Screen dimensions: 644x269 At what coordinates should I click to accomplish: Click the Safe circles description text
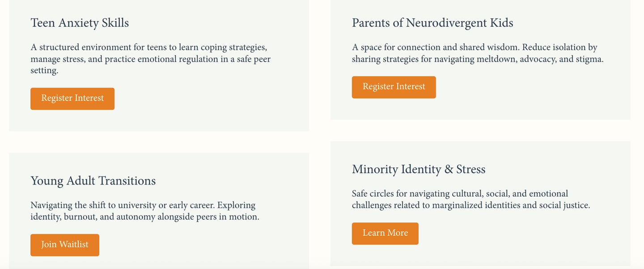click(x=470, y=199)
